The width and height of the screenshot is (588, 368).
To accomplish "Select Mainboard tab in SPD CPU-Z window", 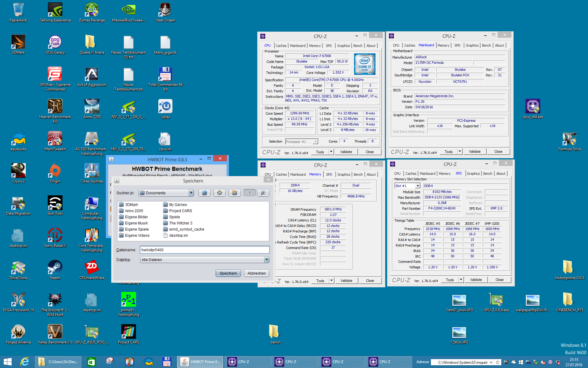I will click(x=427, y=174).
